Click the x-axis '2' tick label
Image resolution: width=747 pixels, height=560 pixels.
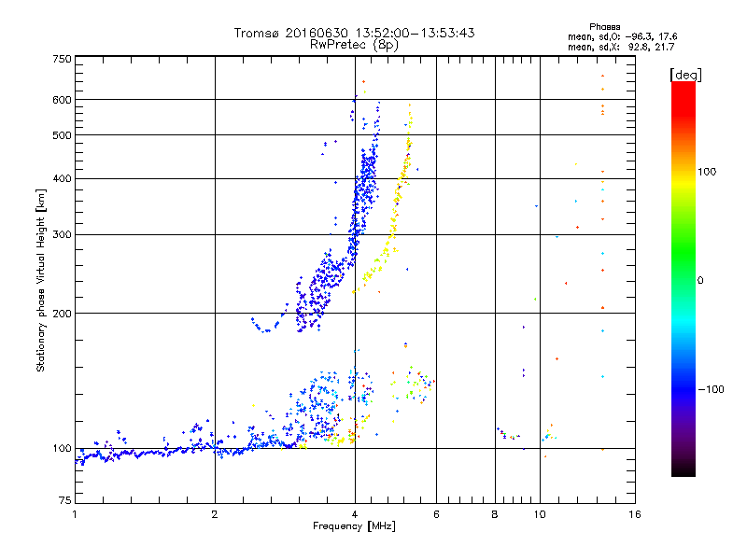tap(215, 514)
